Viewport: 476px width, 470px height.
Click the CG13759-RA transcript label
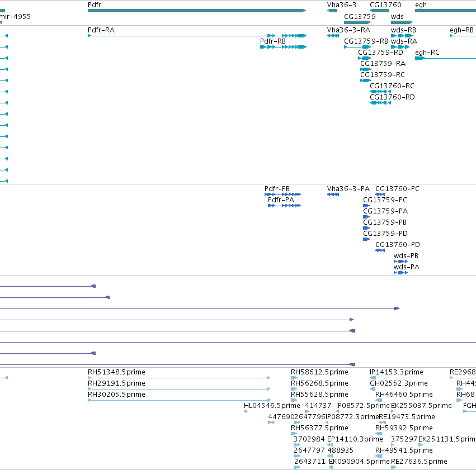click(383, 64)
